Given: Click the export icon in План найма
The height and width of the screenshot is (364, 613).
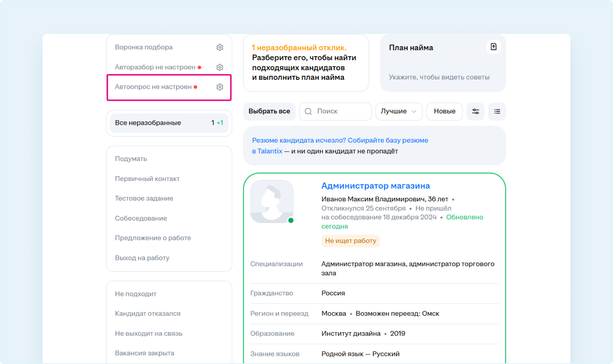Looking at the screenshot, I should point(493,47).
